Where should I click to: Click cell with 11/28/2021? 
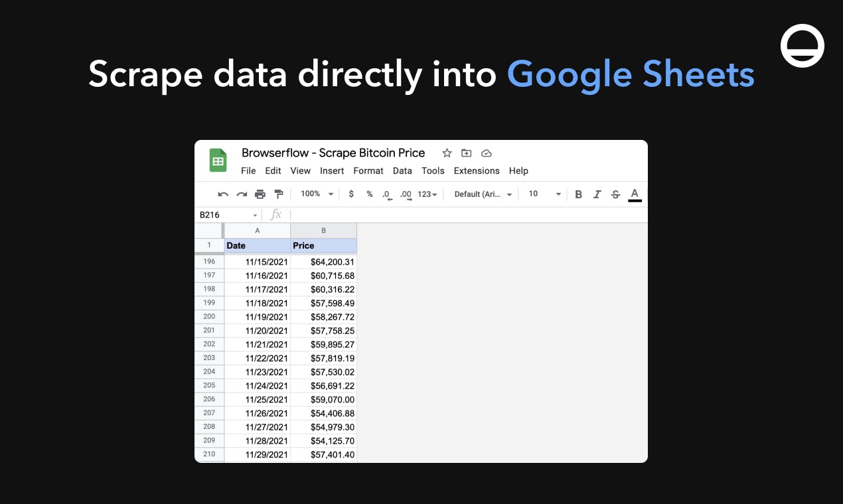258,441
